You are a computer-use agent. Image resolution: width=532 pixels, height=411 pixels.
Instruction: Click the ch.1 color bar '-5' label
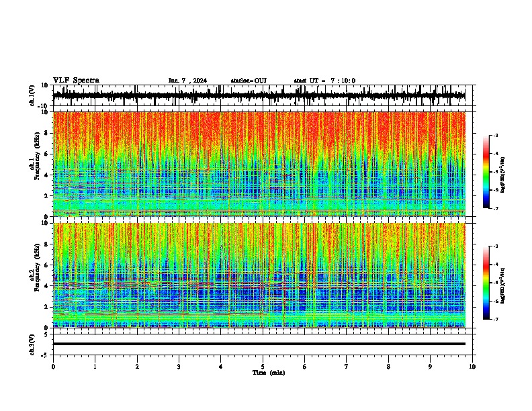click(x=496, y=172)
